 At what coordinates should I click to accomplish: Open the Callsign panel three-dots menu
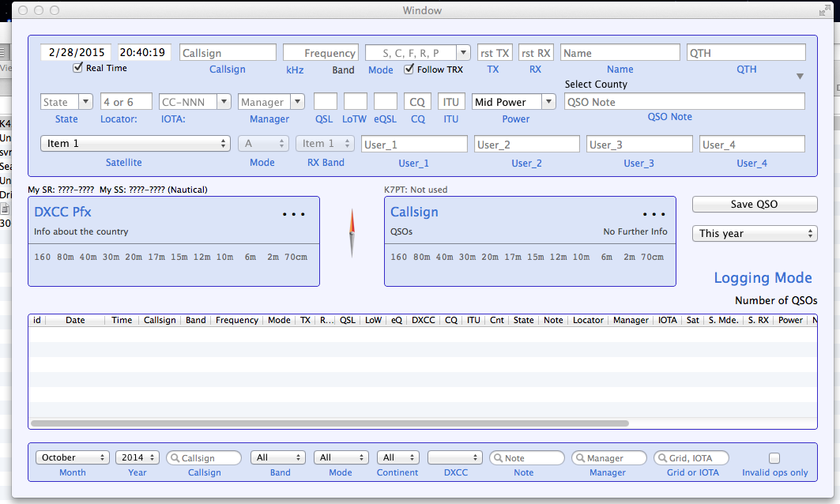(654, 214)
